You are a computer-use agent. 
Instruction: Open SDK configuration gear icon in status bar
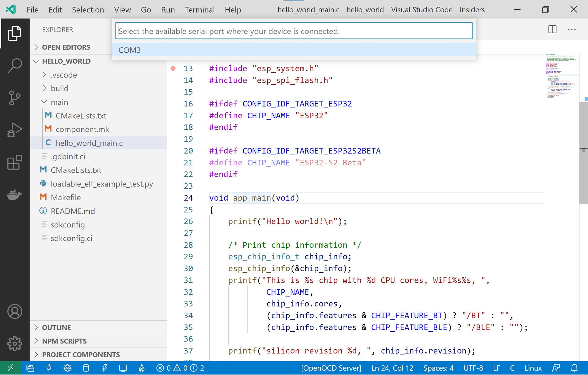[67, 368]
